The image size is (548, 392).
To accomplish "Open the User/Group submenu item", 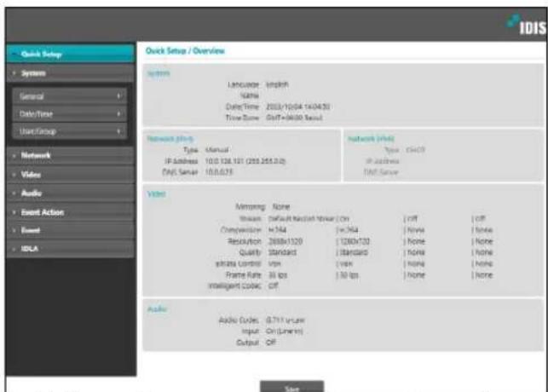I will (x=69, y=131).
